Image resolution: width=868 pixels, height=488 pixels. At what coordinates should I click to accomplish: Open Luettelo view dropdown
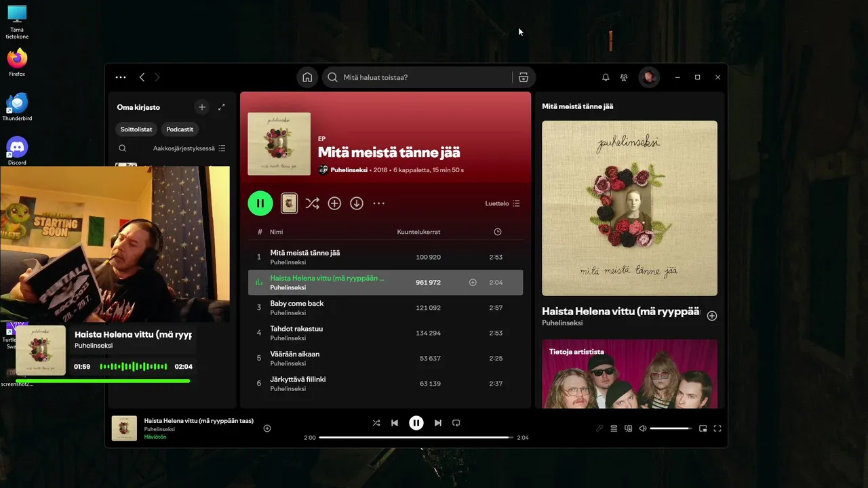click(502, 203)
